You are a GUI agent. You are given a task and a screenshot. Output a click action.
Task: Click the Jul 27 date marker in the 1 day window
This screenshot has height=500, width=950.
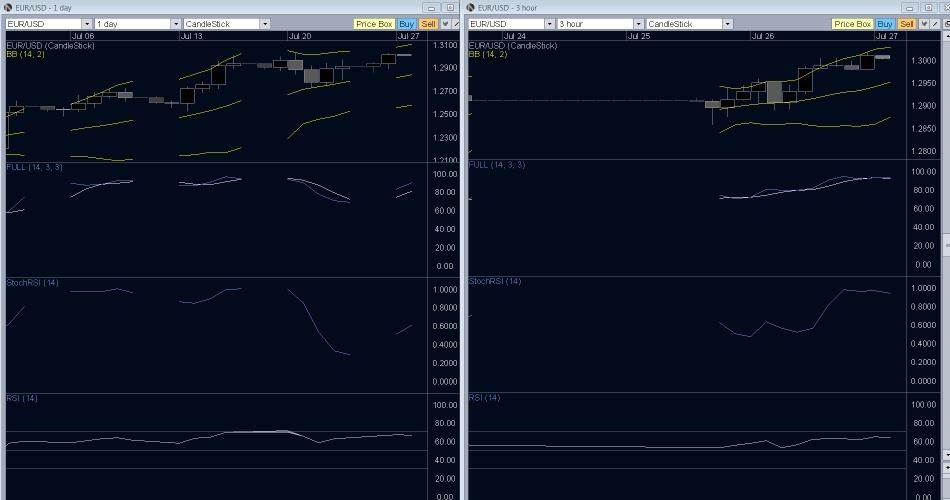point(408,36)
